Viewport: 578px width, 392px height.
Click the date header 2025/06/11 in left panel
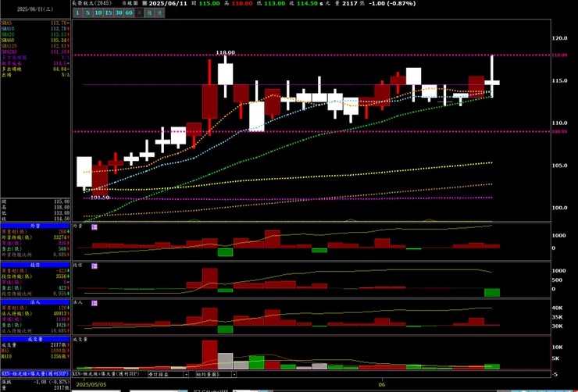point(35,9)
